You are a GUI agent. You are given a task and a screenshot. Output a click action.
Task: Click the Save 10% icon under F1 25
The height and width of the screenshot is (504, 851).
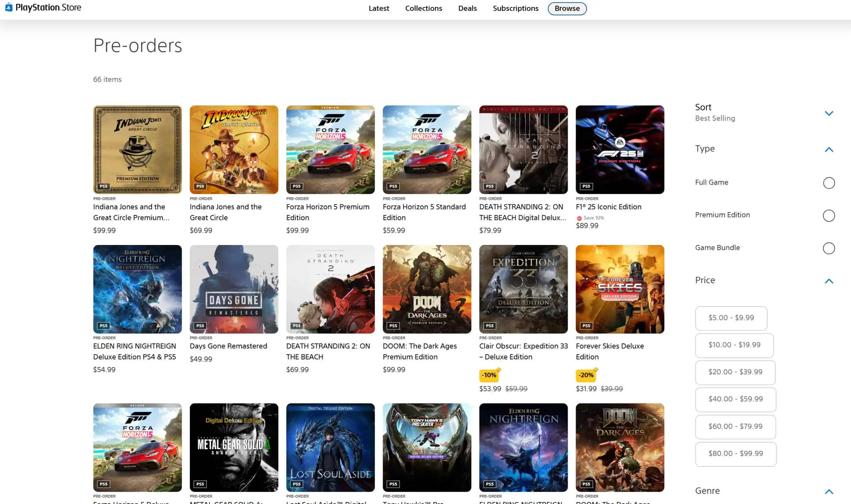pos(579,218)
